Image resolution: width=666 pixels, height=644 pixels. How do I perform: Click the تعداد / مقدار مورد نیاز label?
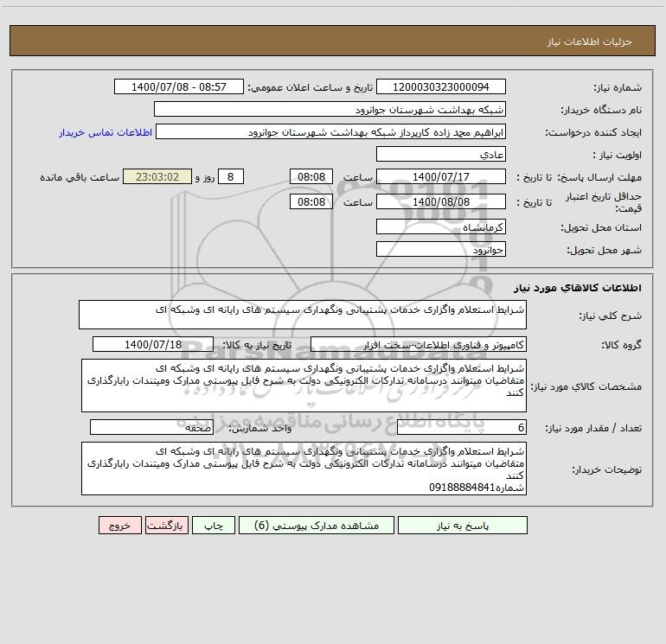[593, 428]
